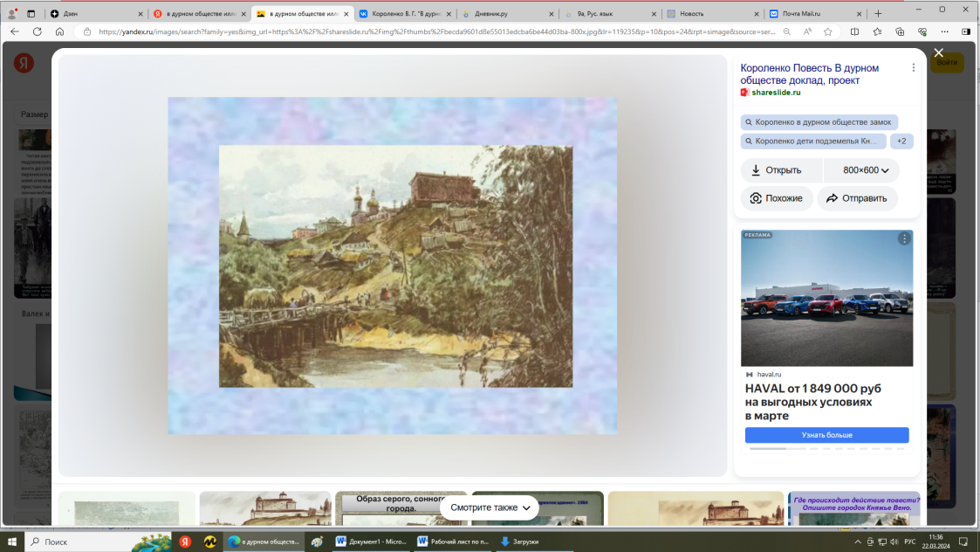The width and height of the screenshot is (980, 552).
Task: Click the 'Узнать больше' ad button
Action: click(x=827, y=435)
